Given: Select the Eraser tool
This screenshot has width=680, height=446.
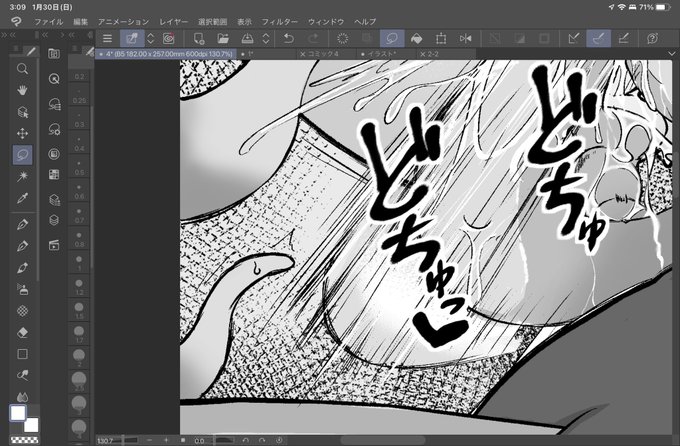Looking at the screenshot, I should coord(22,332).
